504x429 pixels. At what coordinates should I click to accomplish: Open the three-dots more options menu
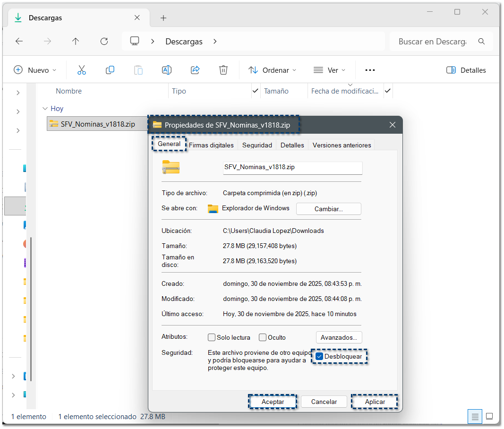(x=370, y=70)
